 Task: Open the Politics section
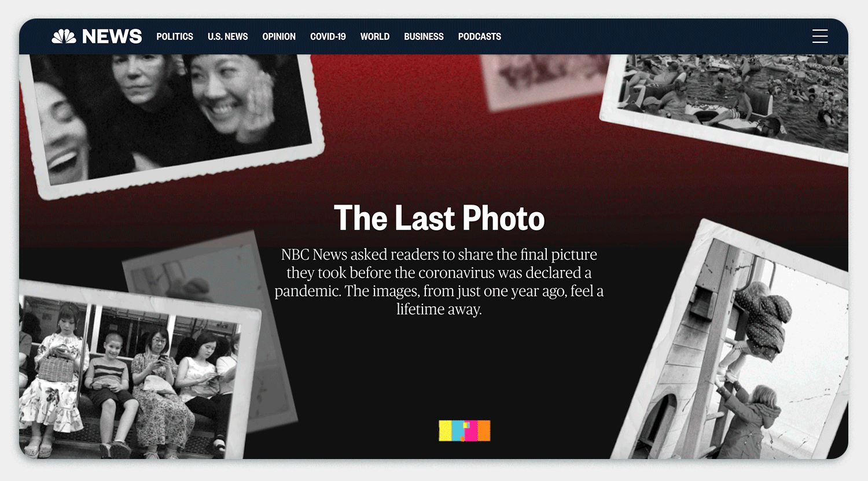coord(175,36)
